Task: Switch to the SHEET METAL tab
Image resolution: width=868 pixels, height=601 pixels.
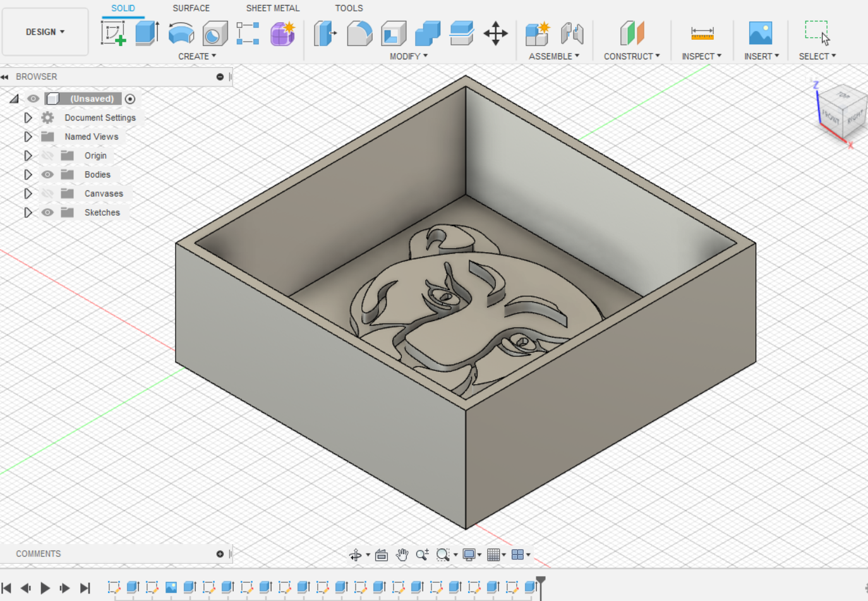Action: tap(273, 8)
